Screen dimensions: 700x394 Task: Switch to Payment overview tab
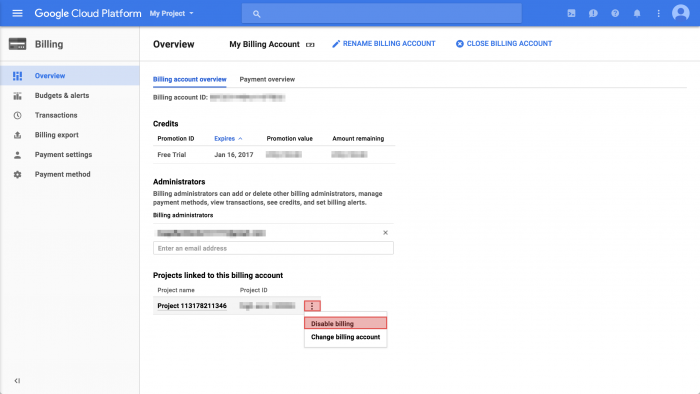[x=267, y=79]
